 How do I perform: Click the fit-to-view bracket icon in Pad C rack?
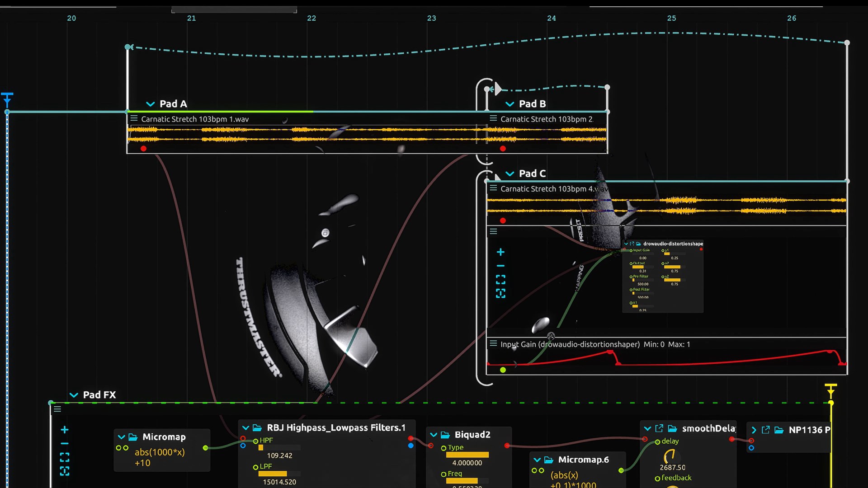[500, 279]
